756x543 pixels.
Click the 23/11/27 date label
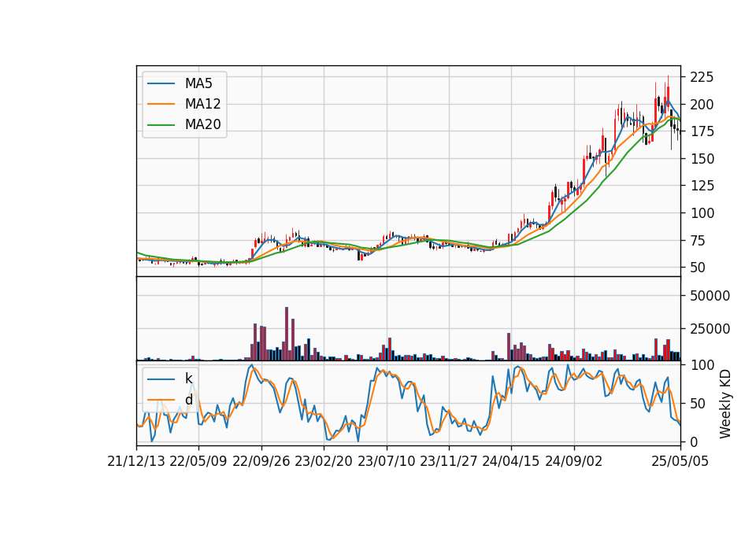click(x=449, y=461)
